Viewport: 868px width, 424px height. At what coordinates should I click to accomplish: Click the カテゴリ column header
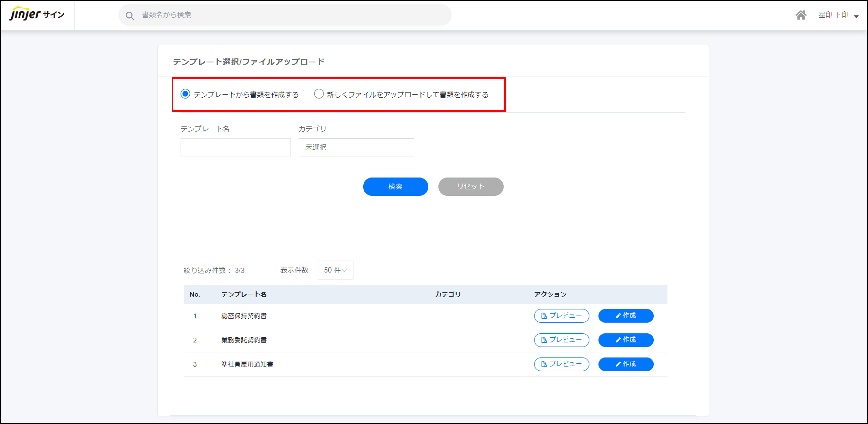[447, 294]
